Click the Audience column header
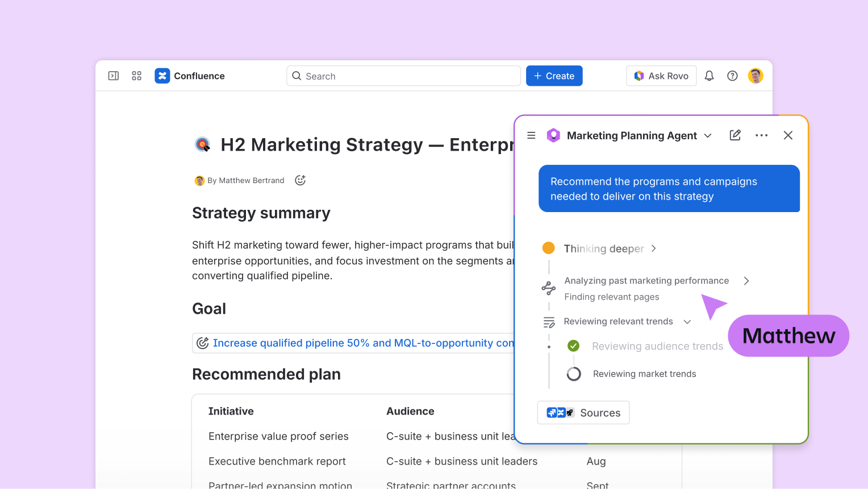 click(x=410, y=411)
